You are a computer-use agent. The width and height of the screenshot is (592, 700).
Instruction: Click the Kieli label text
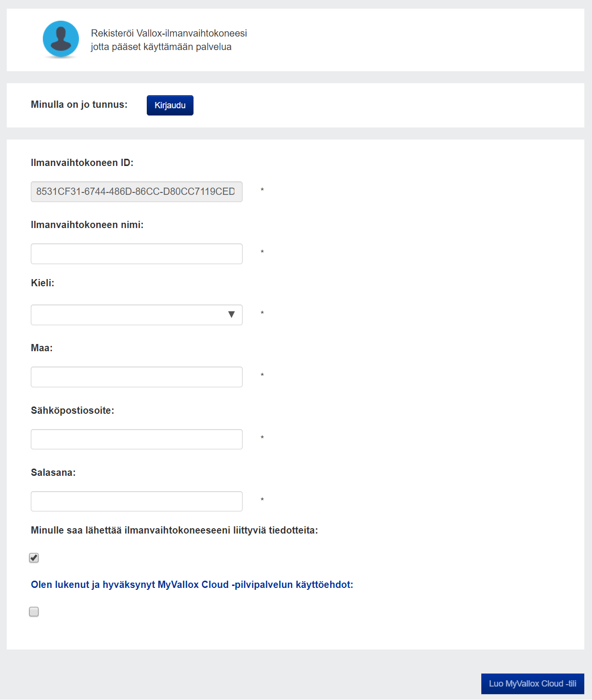[x=42, y=283]
